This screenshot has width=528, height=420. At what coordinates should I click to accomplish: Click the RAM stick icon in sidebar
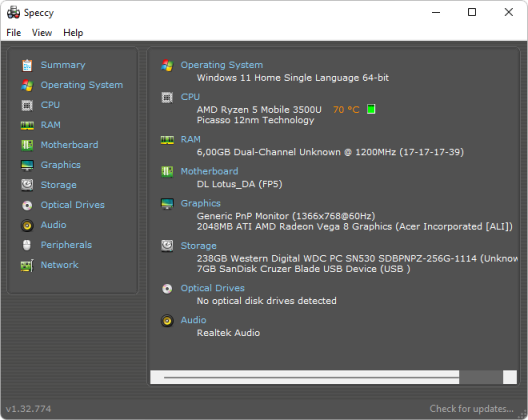(27, 125)
